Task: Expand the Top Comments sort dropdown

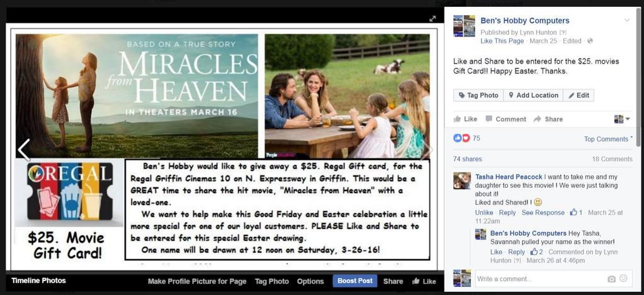Action: pyautogui.click(x=608, y=139)
